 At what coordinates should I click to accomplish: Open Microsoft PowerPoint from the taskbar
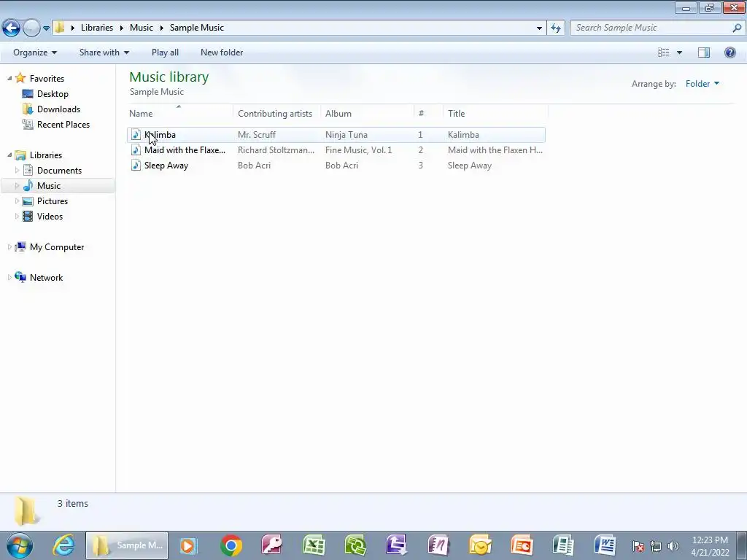point(522,545)
